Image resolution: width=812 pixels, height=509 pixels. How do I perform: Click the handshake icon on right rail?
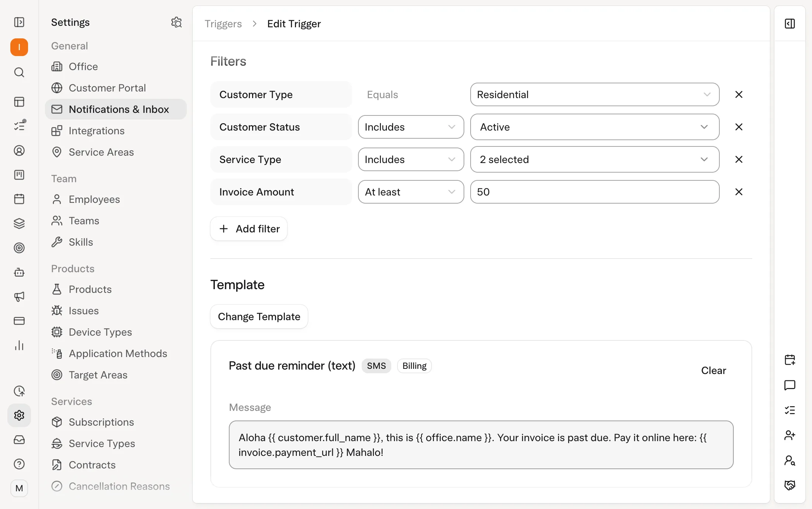tap(790, 485)
